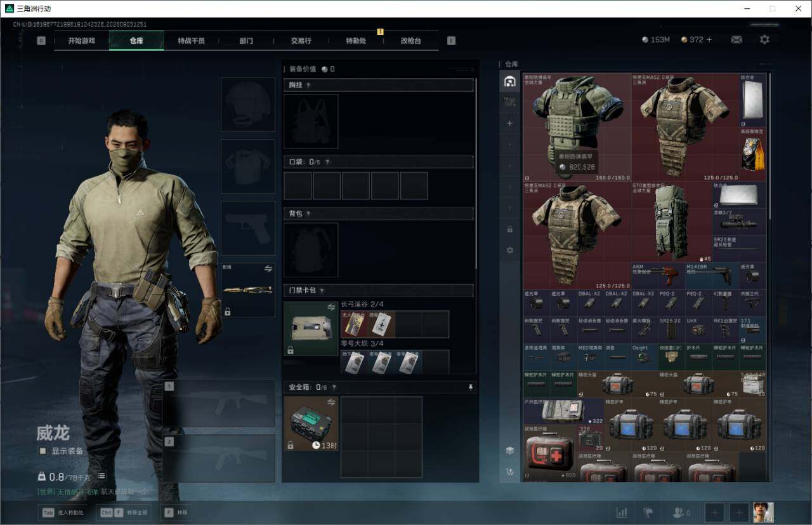Select the Osight optic item
The width and height of the screenshot is (812, 525).
coord(645,357)
